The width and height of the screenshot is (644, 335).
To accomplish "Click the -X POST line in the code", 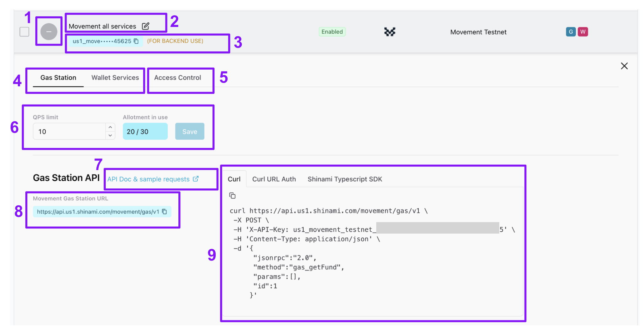I will (251, 220).
